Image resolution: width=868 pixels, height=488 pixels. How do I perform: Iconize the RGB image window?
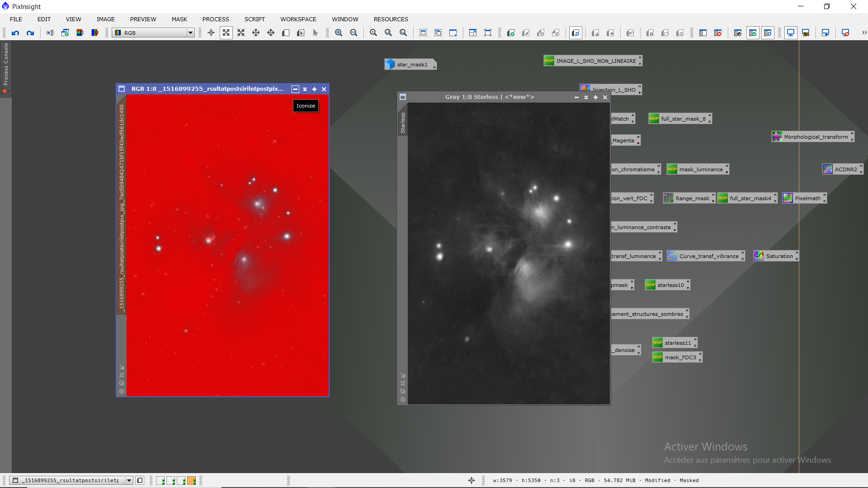pyautogui.click(x=295, y=89)
